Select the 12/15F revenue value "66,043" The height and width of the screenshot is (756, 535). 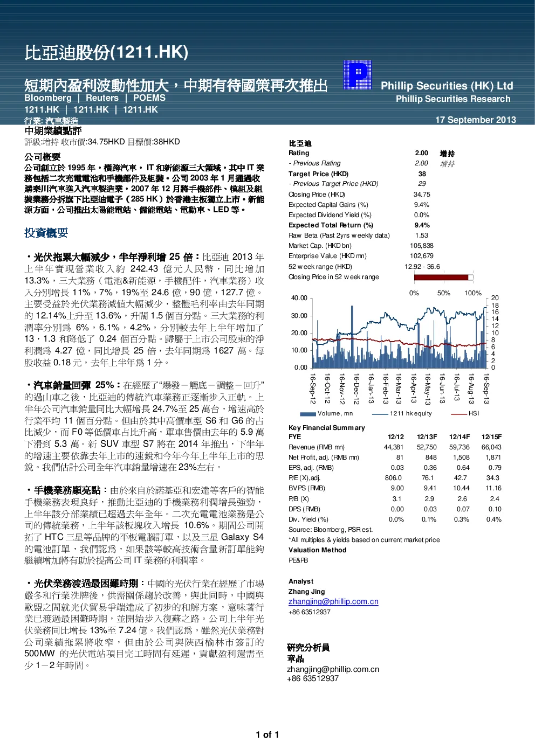pos(491,447)
